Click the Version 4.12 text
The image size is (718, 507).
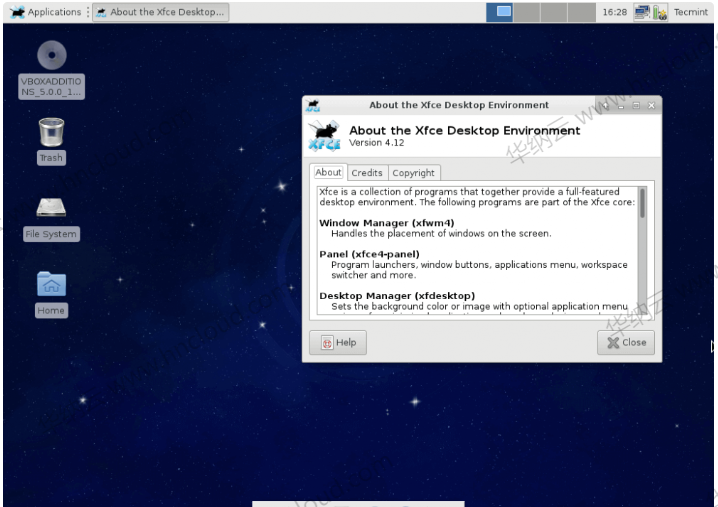(376, 143)
